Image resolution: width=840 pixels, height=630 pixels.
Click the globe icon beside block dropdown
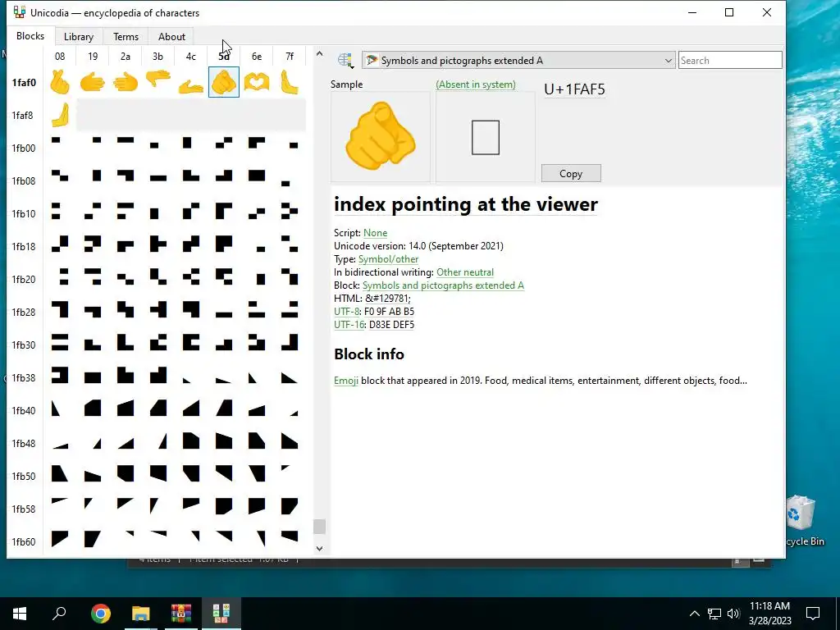tap(345, 61)
